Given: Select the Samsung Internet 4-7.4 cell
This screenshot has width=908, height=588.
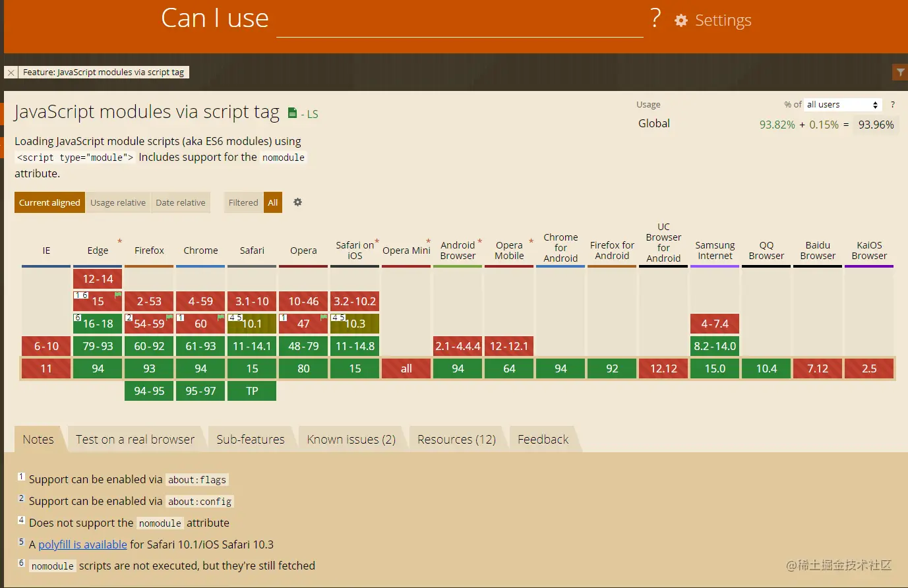Looking at the screenshot, I should coord(715,324).
